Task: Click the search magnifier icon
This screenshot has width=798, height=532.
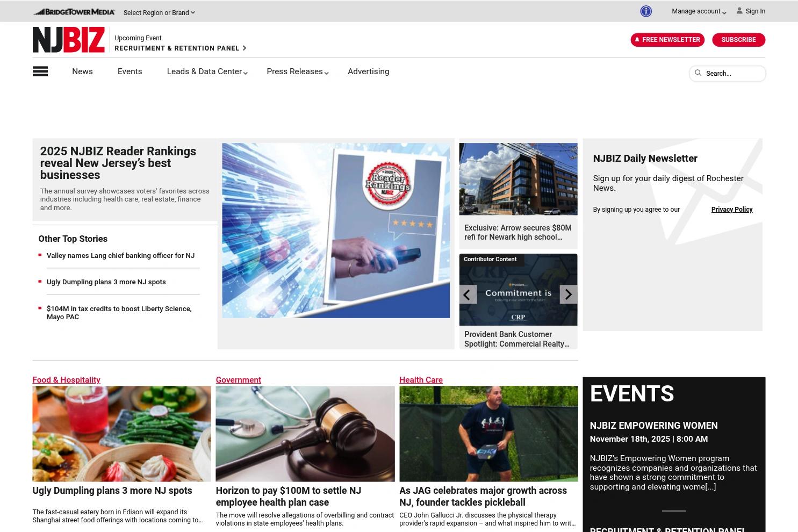Action: pos(698,73)
